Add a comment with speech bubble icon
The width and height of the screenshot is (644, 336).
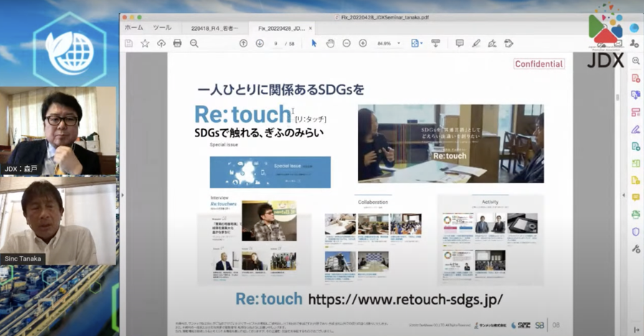point(460,43)
